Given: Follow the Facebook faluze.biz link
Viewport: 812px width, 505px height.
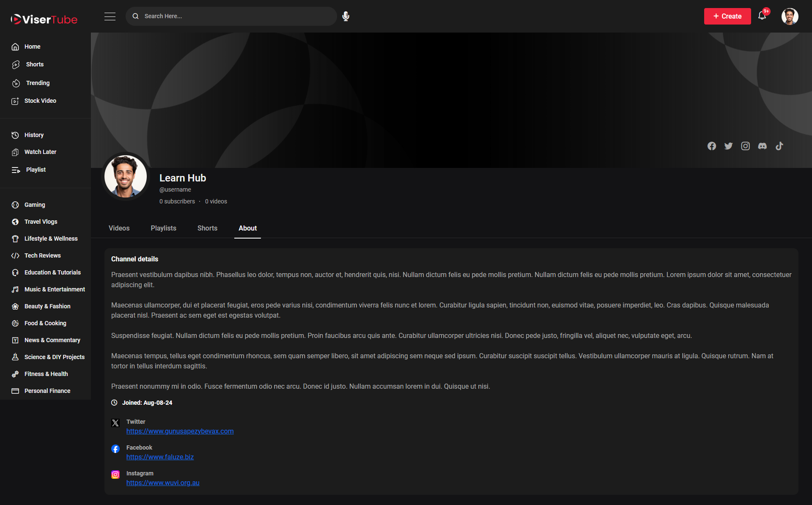Looking at the screenshot, I should click(x=160, y=457).
